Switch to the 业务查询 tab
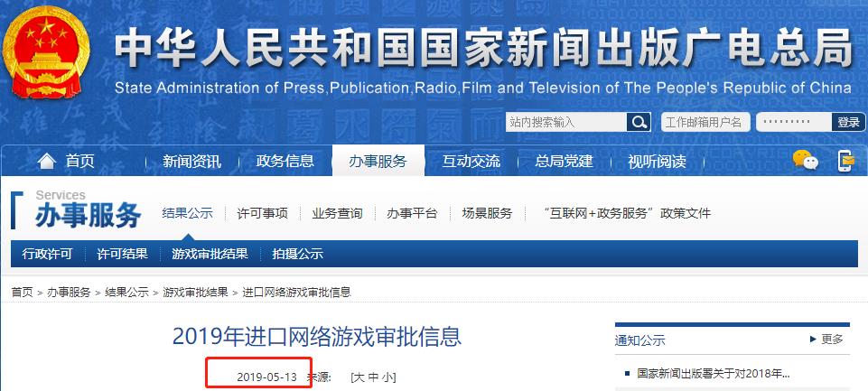This screenshot has width=868, height=391. pyautogui.click(x=337, y=213)
